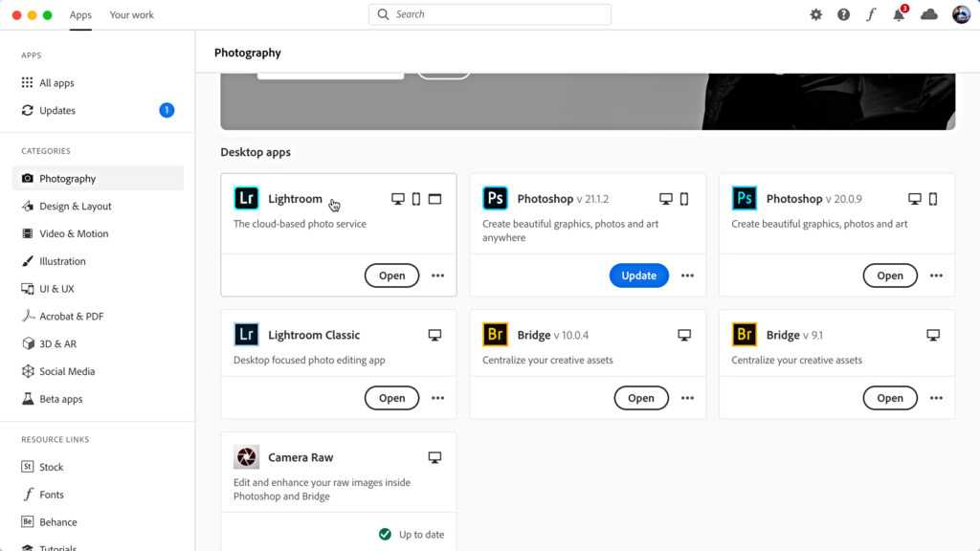Click Camera Raw desktop platform icon
The height and width of the screenshot is (551, 980).
434,457
